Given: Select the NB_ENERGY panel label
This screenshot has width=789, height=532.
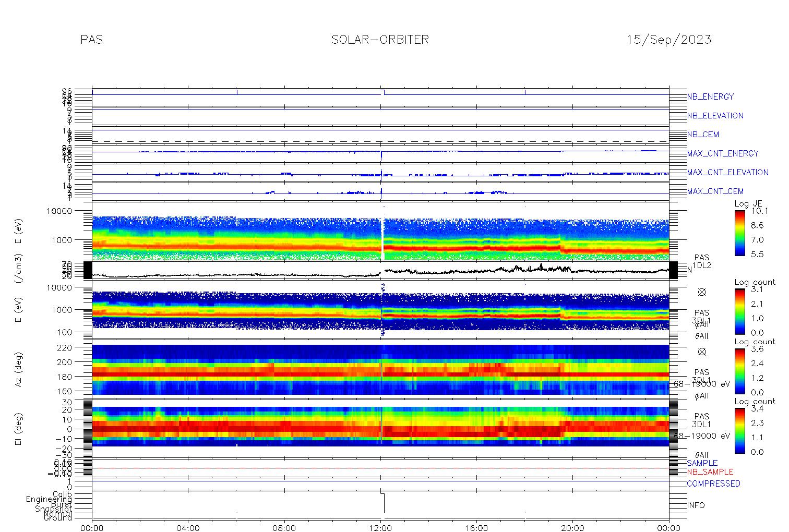Looking at the screenshot, I should (x=710, y=96).
